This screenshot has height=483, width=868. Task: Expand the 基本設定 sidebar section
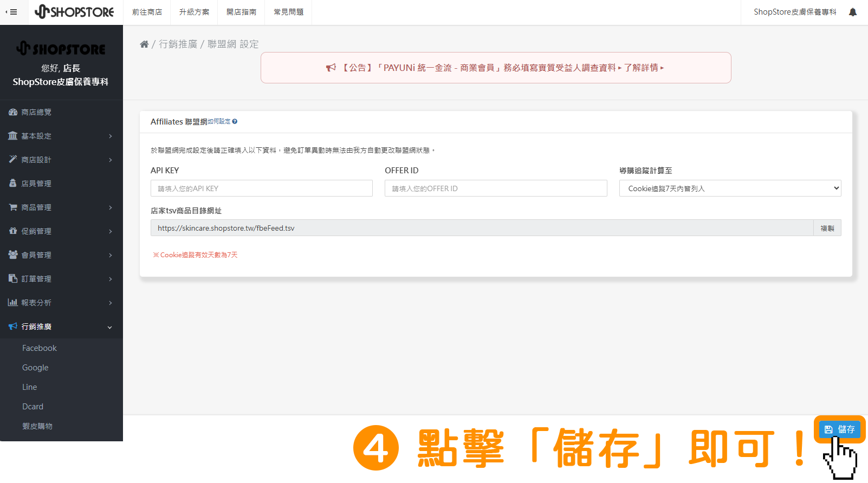tap(61, 136)
